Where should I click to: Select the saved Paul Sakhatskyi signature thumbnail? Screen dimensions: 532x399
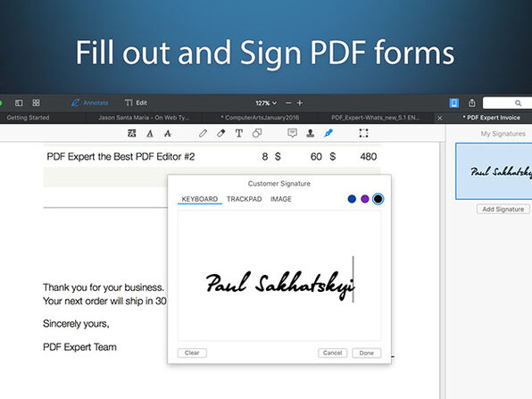(494, 171)
